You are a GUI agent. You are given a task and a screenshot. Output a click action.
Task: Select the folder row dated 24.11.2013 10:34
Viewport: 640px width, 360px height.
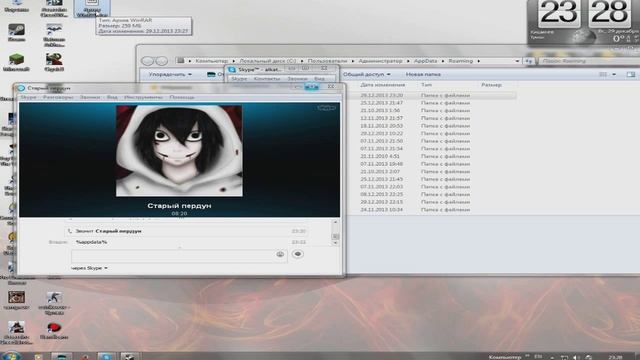(431, 209)
